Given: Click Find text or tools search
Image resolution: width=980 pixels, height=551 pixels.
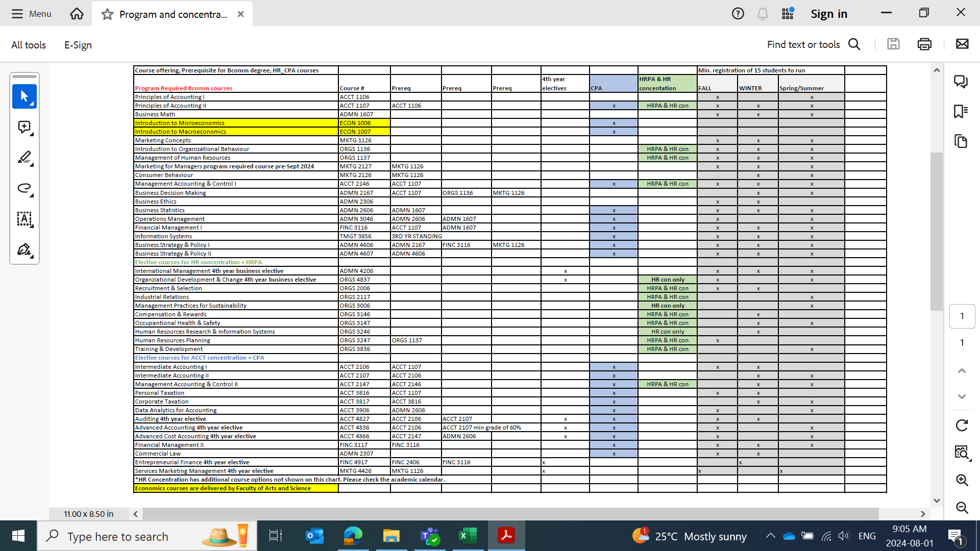Looking at the screenshot, I should (814, 44).
